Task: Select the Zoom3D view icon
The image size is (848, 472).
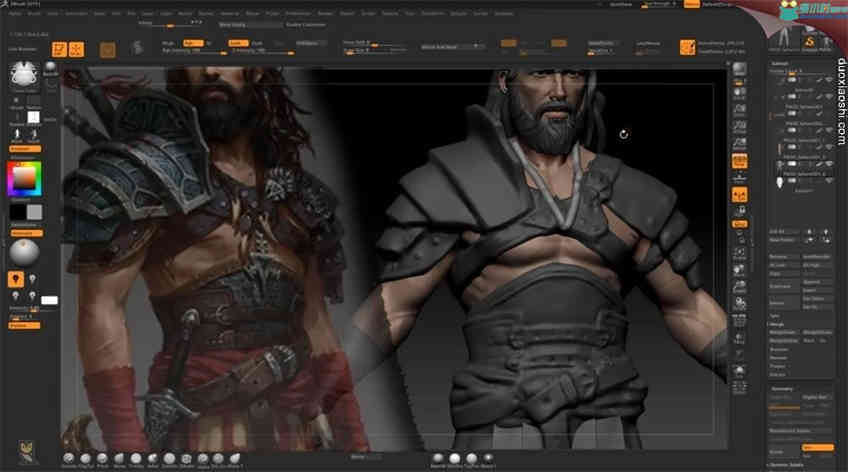Action: (x=739, y=287)
